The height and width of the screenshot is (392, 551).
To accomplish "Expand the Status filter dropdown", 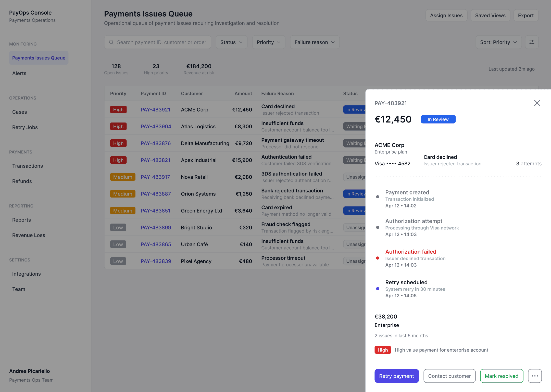I will point(231,42).
